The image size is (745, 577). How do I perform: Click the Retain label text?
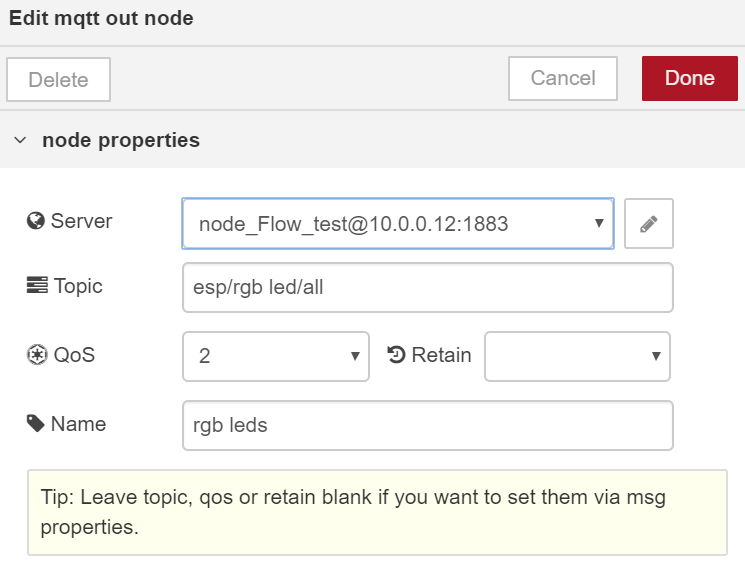coord(441,355)
